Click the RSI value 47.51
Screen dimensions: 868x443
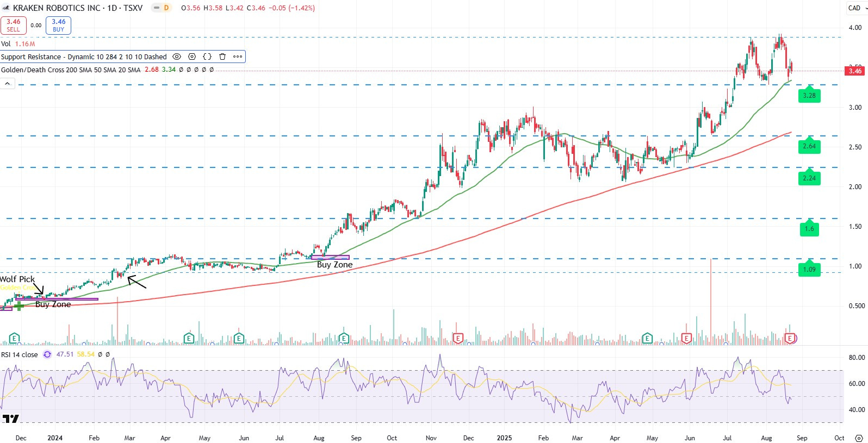click(x=65, y=354)
